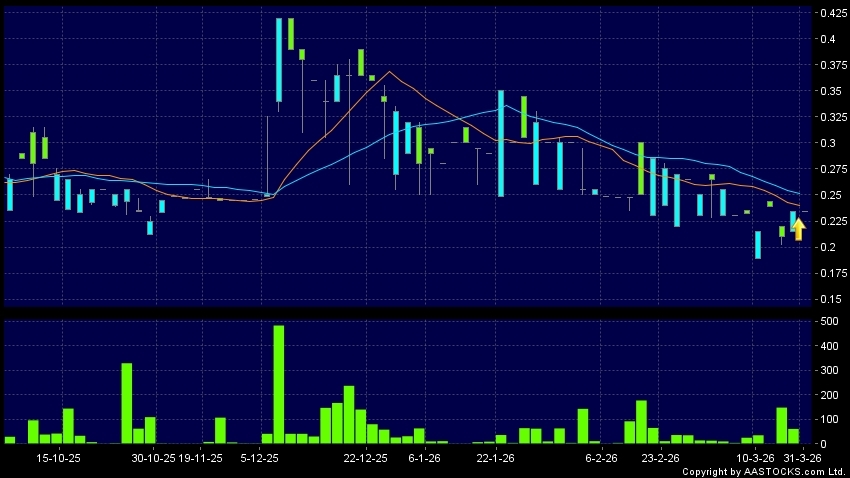Click the 22-1-26 date label
The image size is (850, 478).
pyautogui.click(x=495, y=457)
